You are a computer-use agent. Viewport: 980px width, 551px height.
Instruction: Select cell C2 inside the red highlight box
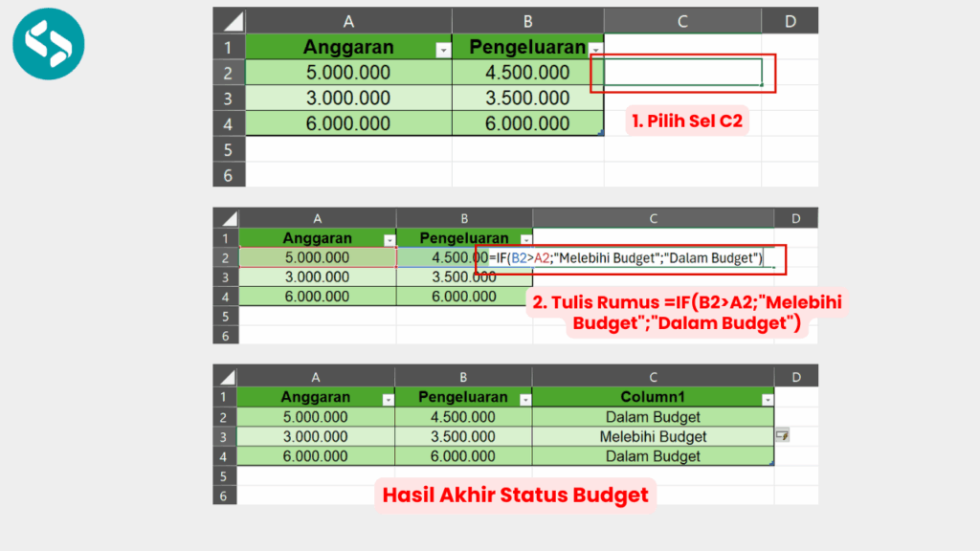tap(681, 73)
